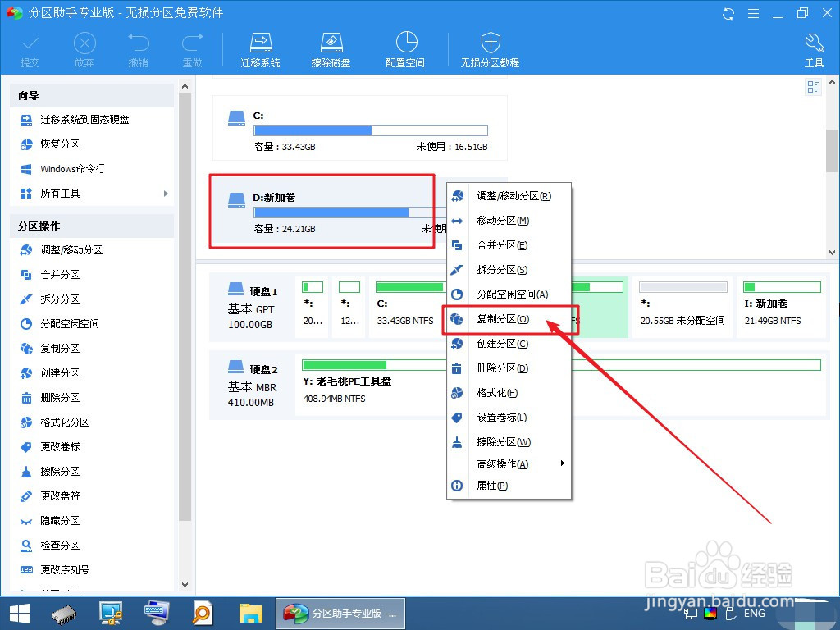Open the 擦除磁盘 toolbar tool

pos(331,50)
